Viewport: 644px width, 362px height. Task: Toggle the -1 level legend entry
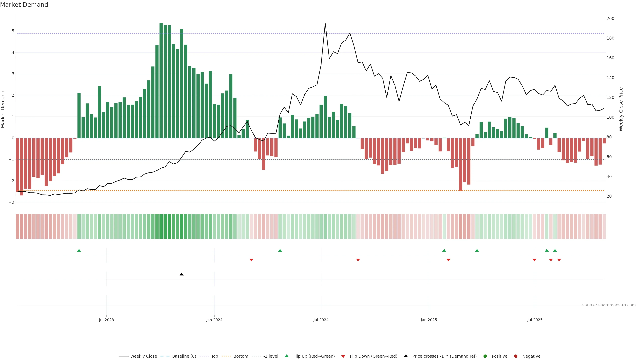pos(271,356)
